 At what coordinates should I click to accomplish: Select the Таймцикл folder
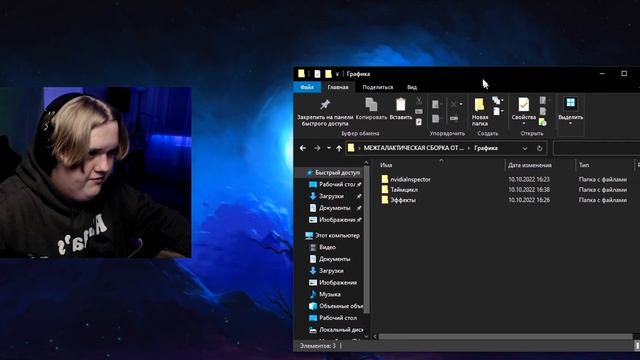(404, 189)
